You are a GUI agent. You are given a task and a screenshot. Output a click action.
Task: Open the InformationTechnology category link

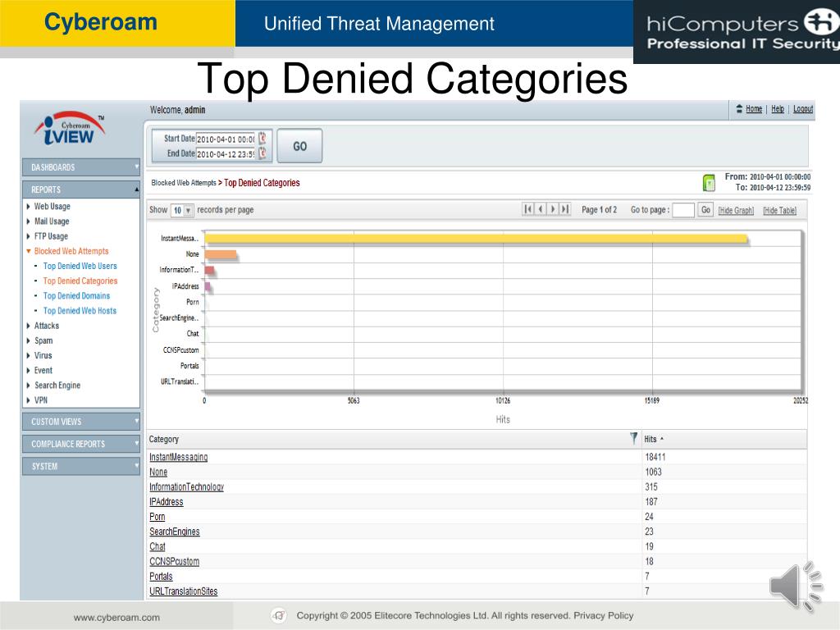186,487
